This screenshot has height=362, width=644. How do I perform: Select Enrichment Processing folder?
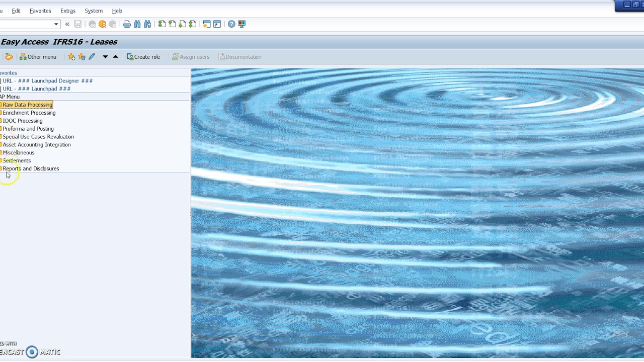coord(29,113)
